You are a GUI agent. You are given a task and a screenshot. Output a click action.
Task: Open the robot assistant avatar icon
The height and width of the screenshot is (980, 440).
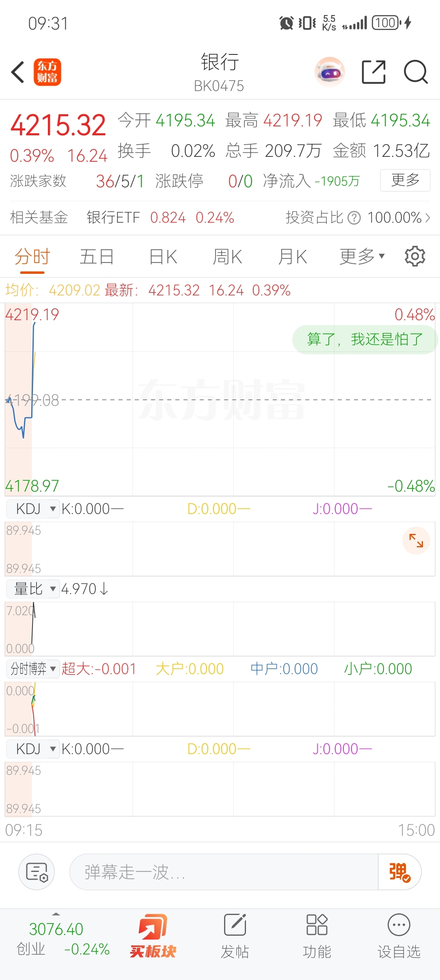pos(330,72)
